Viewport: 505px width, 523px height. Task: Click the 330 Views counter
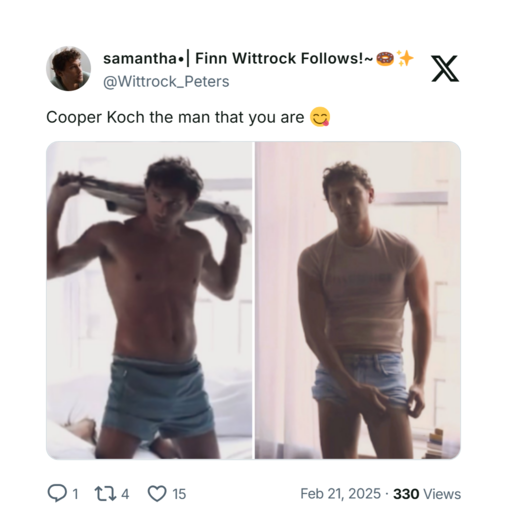coord(427,494)
